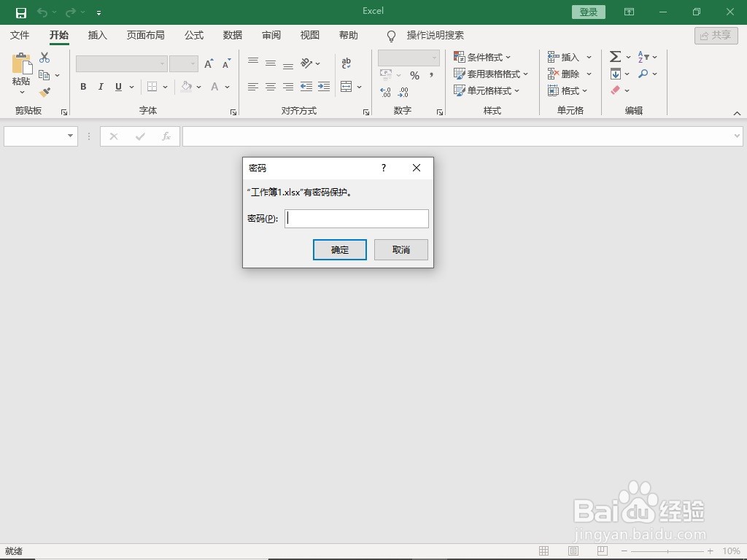Click the Comma Style icon
This screenshot has width=747, height=560.
(431, 75)
